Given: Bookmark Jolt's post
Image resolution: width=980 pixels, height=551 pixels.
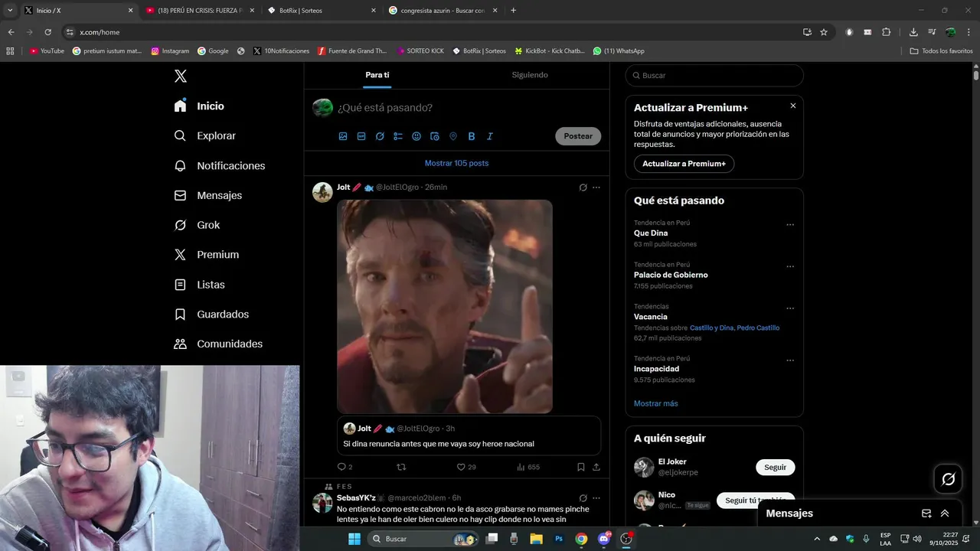Looking at the screenshot, I should [581, 467].
